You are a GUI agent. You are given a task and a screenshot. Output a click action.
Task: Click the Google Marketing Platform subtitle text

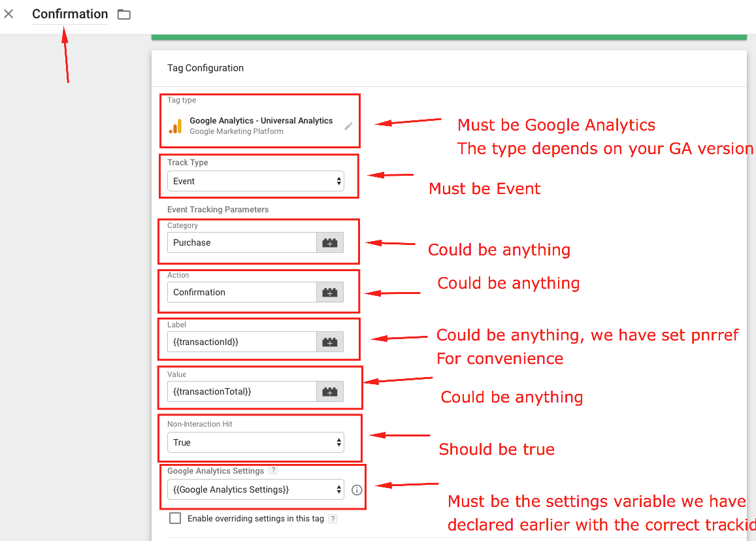coord(237,131)
